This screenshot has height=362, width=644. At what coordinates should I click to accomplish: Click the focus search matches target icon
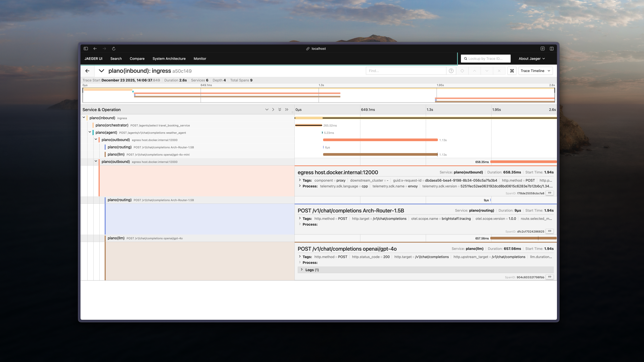462,71
